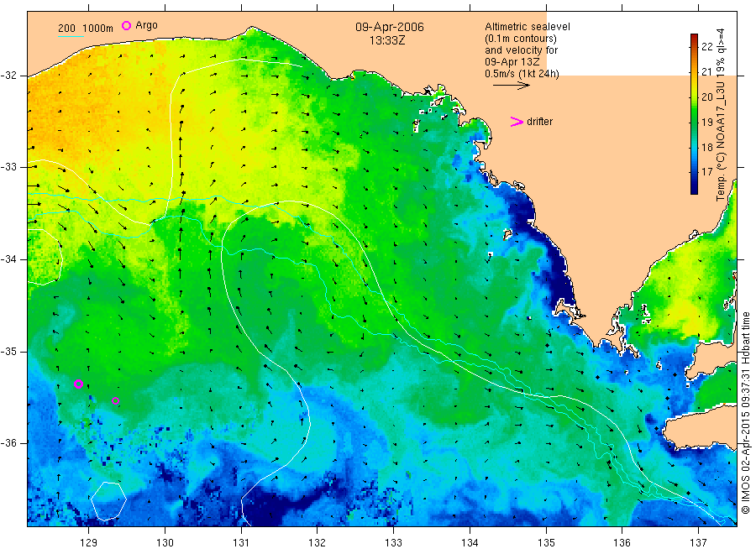Click the white hexagonal sea-level contour near 129E

coord(109,501)
